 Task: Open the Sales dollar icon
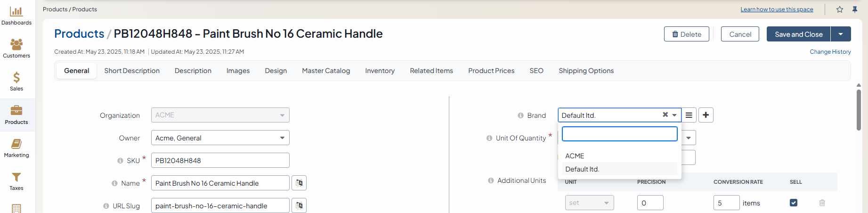click(16, 78)
